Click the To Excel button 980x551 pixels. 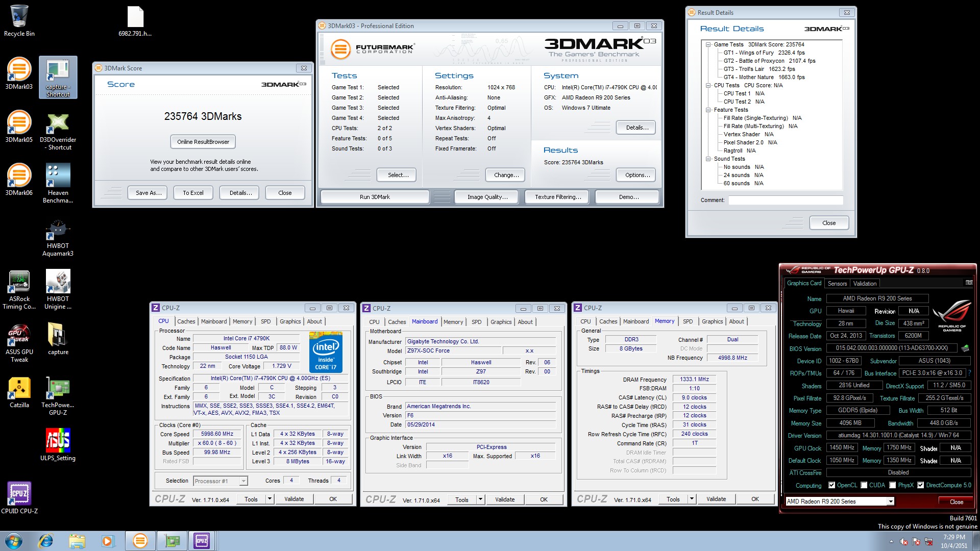[193, 193]
